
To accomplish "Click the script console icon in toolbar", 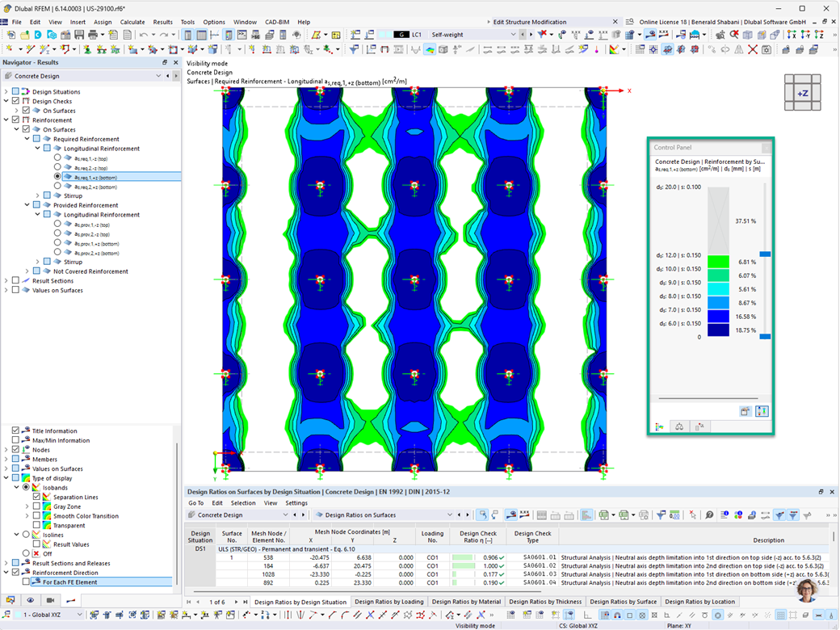I will click(242, 35).
